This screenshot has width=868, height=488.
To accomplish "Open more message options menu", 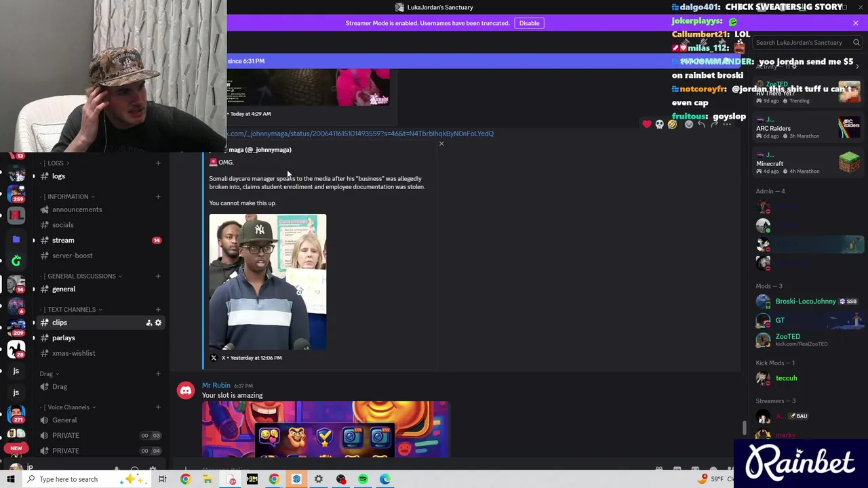I will pyautogui.click(x=727, y=124).
